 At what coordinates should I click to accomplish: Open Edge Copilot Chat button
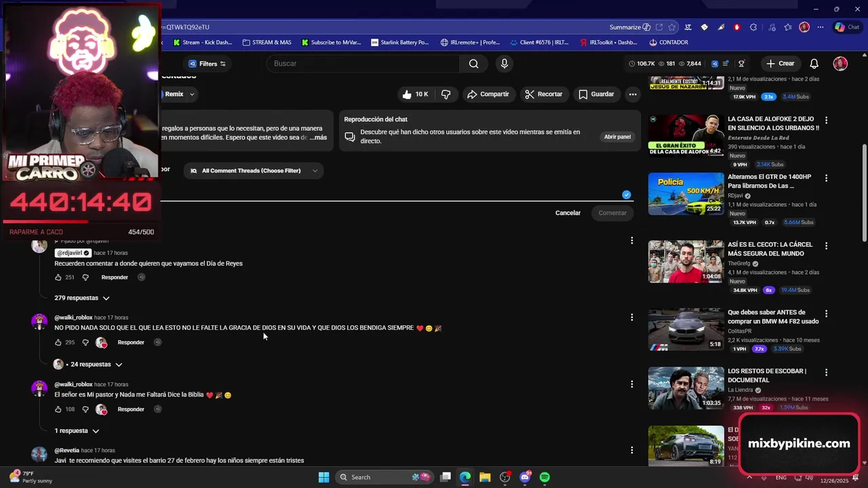pyautogui.click(x=848, y=27)
